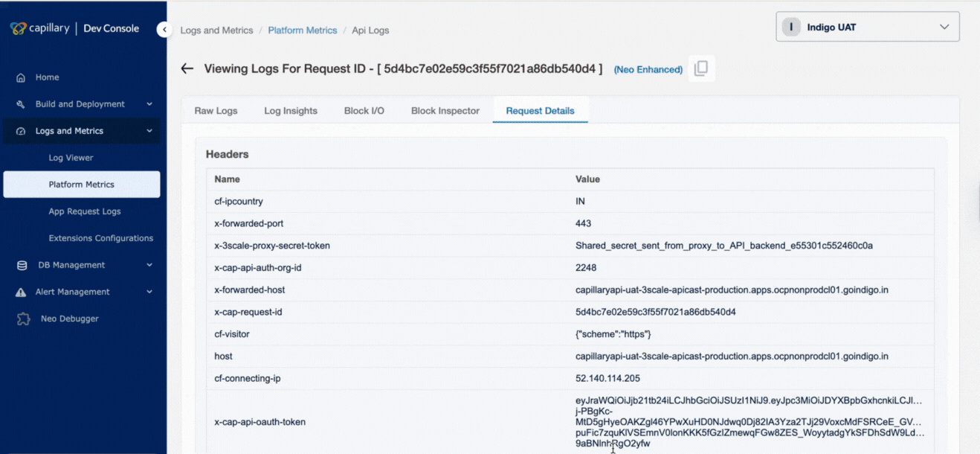The width and height of the screenshot is (980, 454).
Task: Click the Neo Enhanced label
Action: click(648, 69)
